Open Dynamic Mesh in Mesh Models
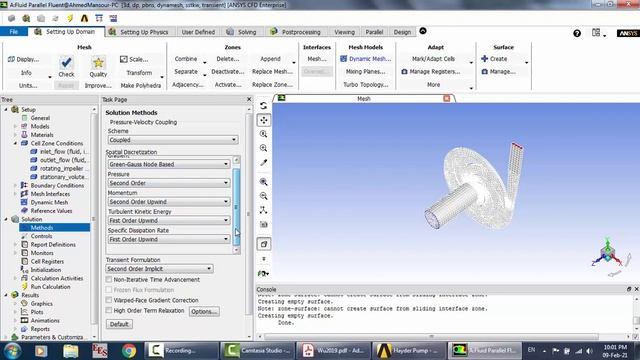Viewport: 640px width, 360px height. tap(366, 59)
